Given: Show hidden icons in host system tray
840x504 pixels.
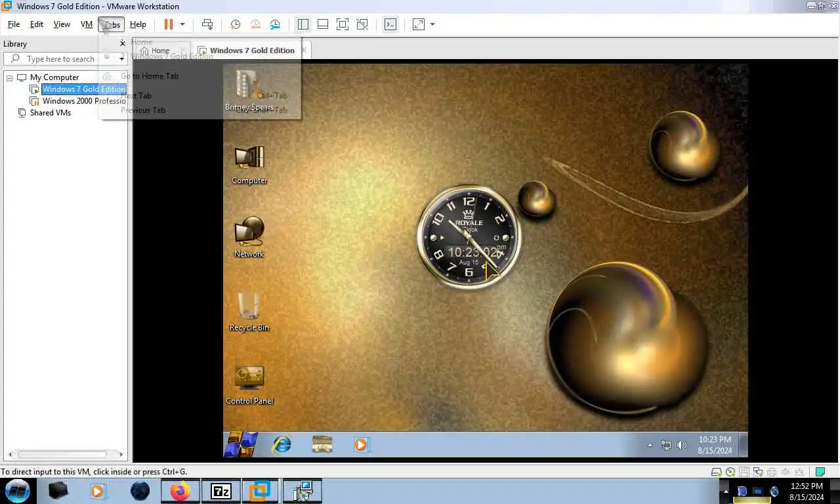Looking at the screenshot, I should [726, 490].
